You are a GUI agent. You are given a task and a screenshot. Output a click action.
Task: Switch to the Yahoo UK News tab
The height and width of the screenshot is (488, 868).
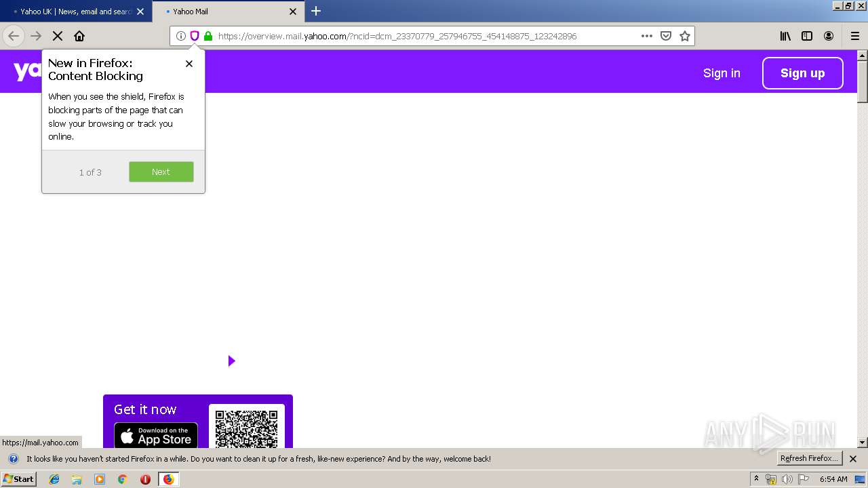(x=76, y=12)
